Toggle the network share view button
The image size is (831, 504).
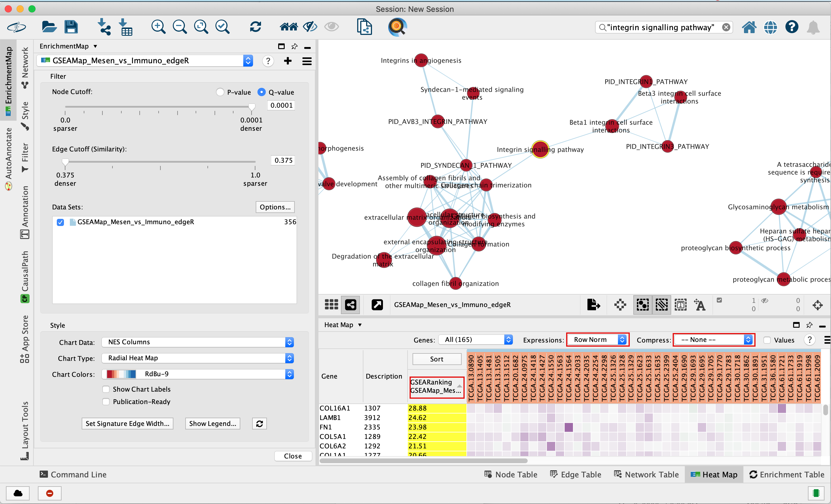[x=350, y=305]
